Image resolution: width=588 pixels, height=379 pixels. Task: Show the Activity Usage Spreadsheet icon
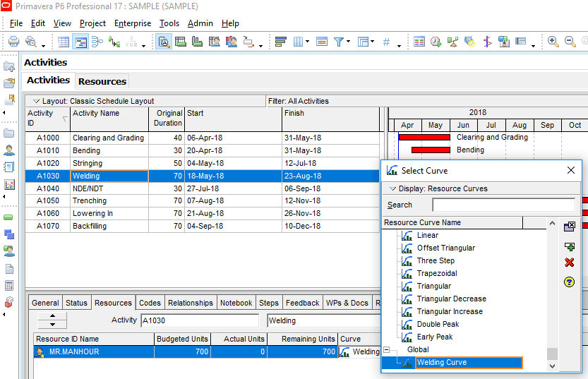pyautogui.click(x=181, y=42)
